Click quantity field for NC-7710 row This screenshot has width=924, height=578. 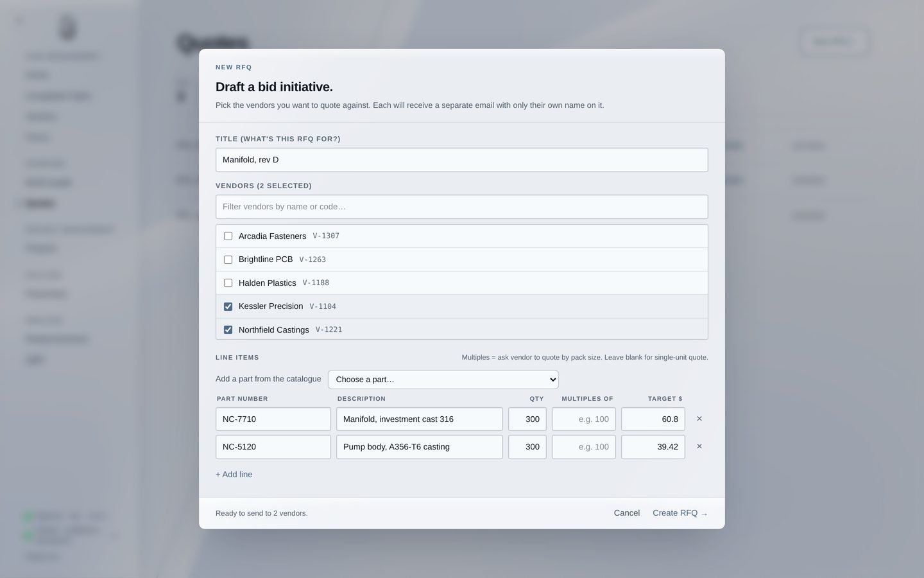pyautogui.click(x=527, y=419)
